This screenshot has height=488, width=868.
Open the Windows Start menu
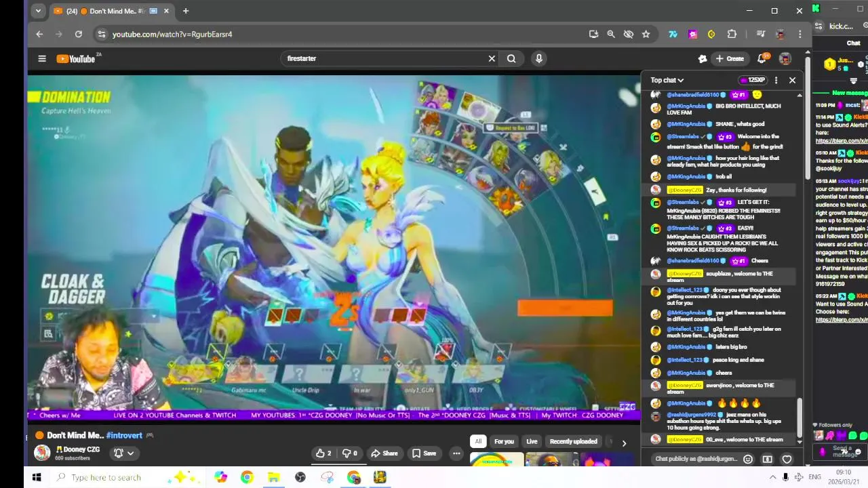(37, 477)
